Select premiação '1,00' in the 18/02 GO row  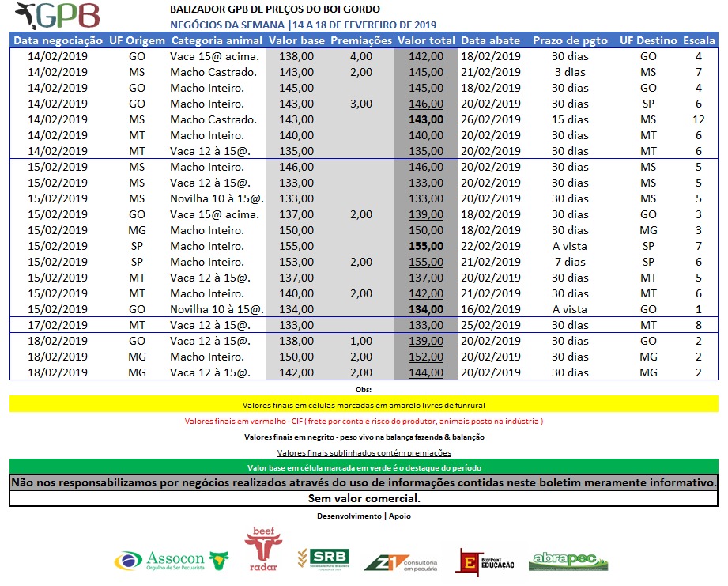[361, 340]
